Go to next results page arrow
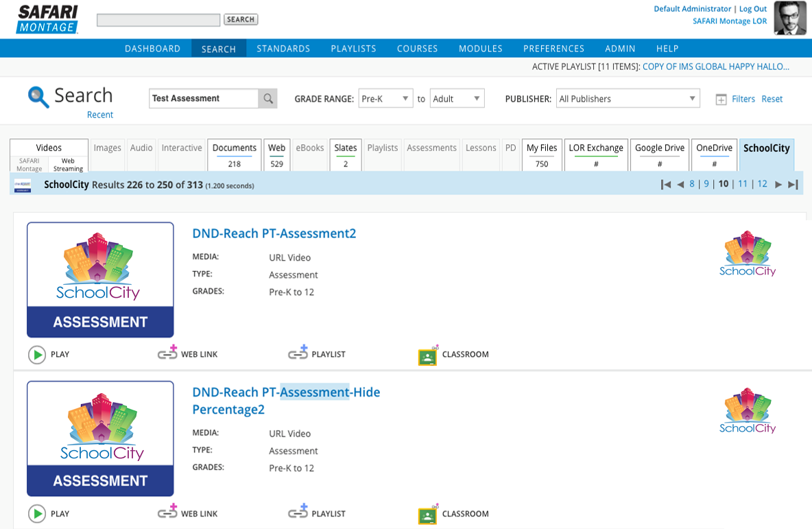 (778, 184)
